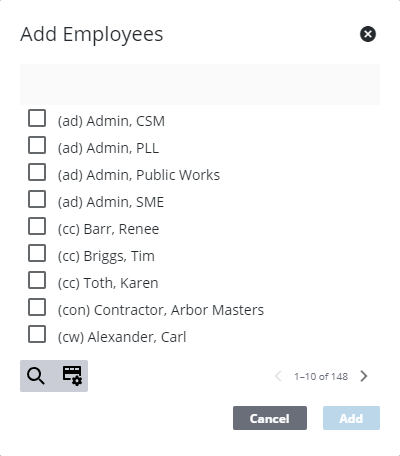Check the Briggs, Tim checkbox
This screenshot has width=400, height=456.
[x=37, y=253]
